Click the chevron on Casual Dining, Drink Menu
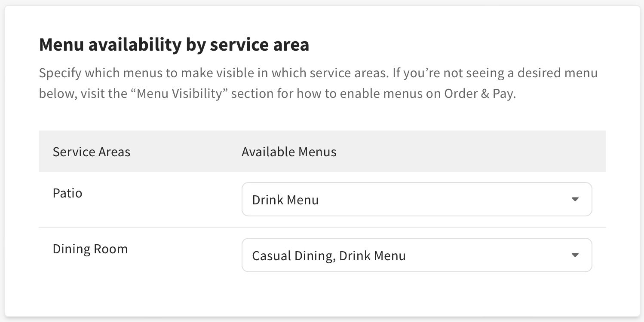644x322 pixels. pos(576,255)
